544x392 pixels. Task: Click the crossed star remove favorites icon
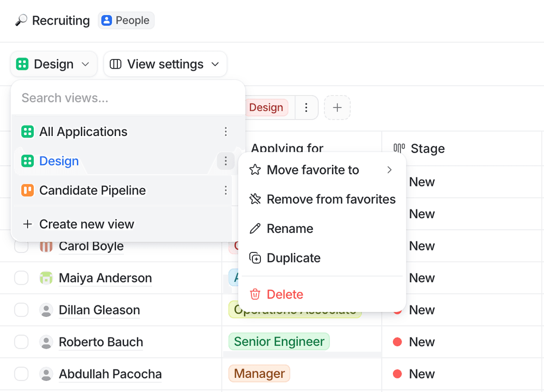(x=255, y=199)
